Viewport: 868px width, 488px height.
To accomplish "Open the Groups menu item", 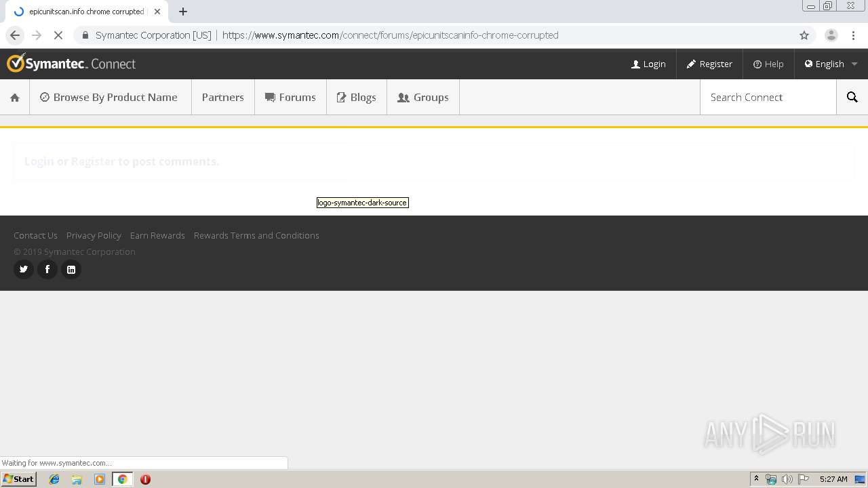I will (x=422, y=97).
